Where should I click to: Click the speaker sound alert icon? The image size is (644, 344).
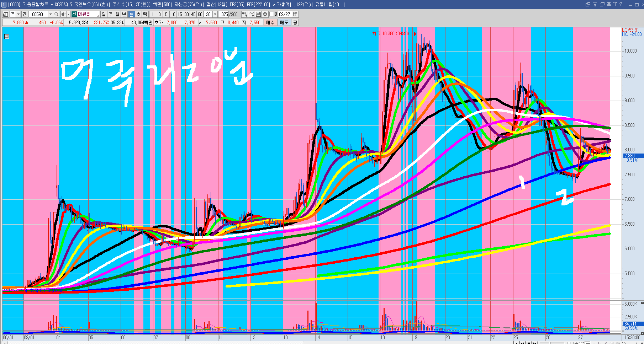coord(63,14)
